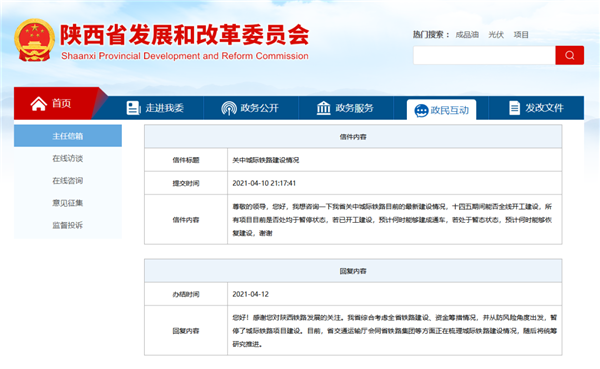Select 主任信箱 in the sidebar
The height and width of the screenshot is (369, 600).
[68, 136]
